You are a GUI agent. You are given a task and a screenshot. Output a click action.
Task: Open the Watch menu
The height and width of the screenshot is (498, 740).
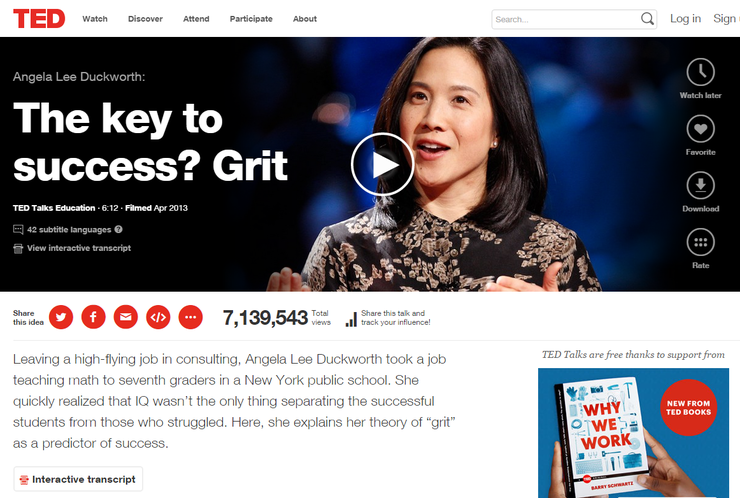tap(95, 19)
